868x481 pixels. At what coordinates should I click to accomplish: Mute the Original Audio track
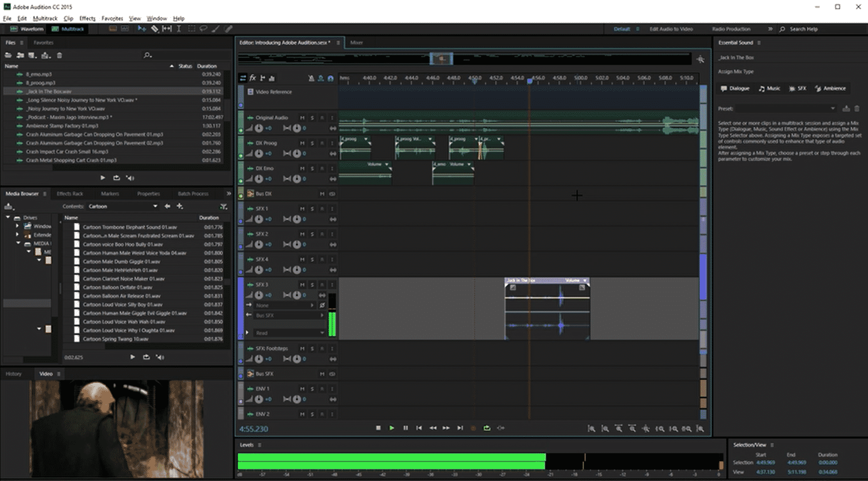click(x=302, y=118)
